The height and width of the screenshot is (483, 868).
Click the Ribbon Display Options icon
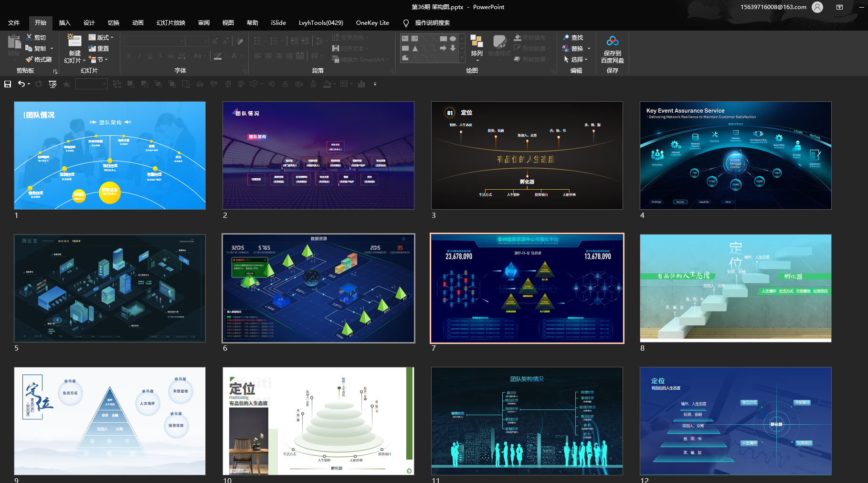[x=839, y=7]
